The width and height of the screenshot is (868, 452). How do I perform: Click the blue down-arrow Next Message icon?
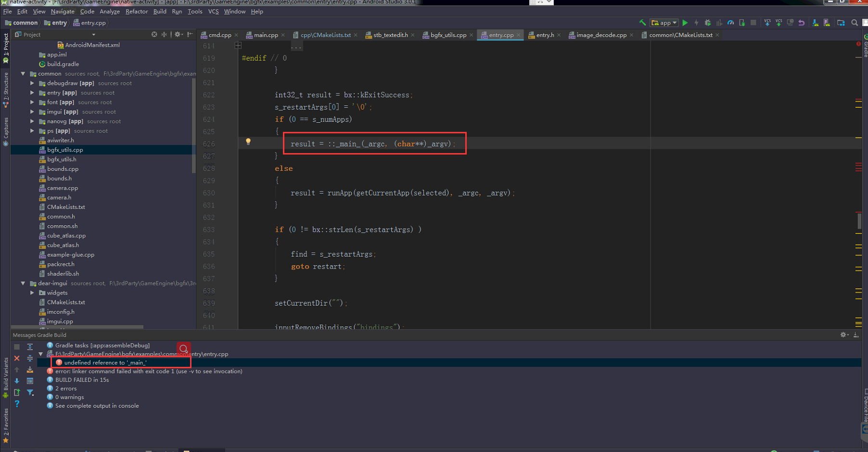(17, 381)
